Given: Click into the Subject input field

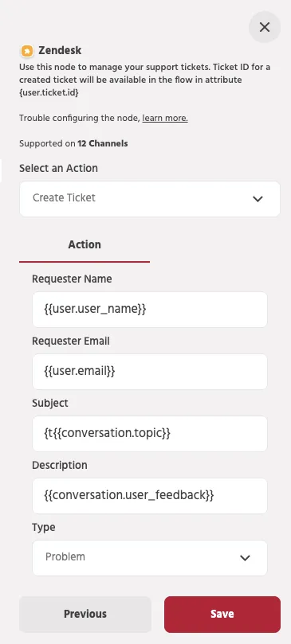Looking at the screenshot, I should tap(150, 433).
